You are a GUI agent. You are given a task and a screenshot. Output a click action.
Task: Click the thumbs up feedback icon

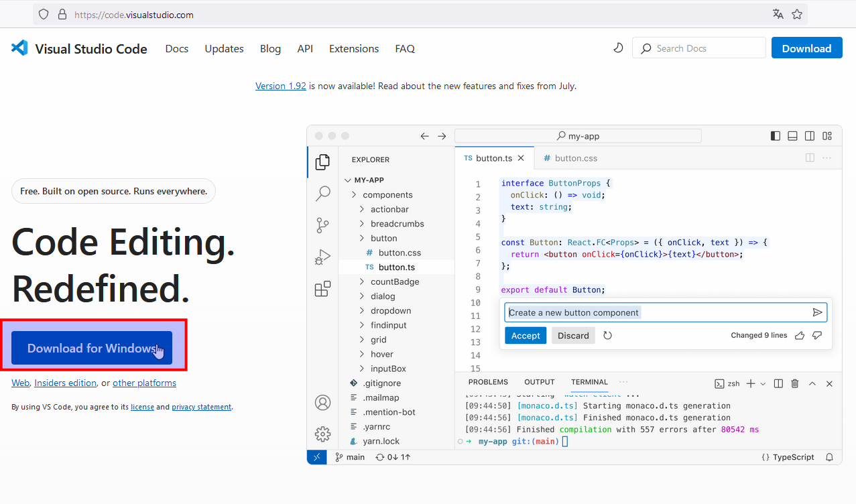pos(800,336)
